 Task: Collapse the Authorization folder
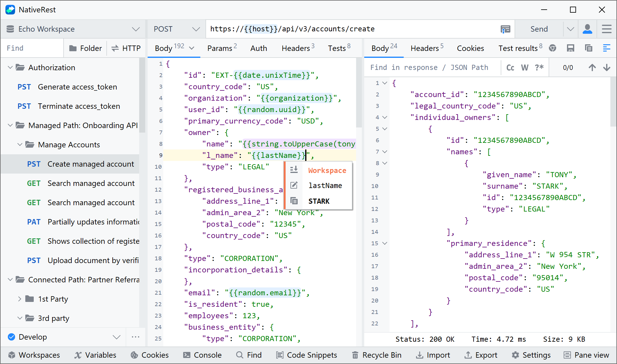10,67
